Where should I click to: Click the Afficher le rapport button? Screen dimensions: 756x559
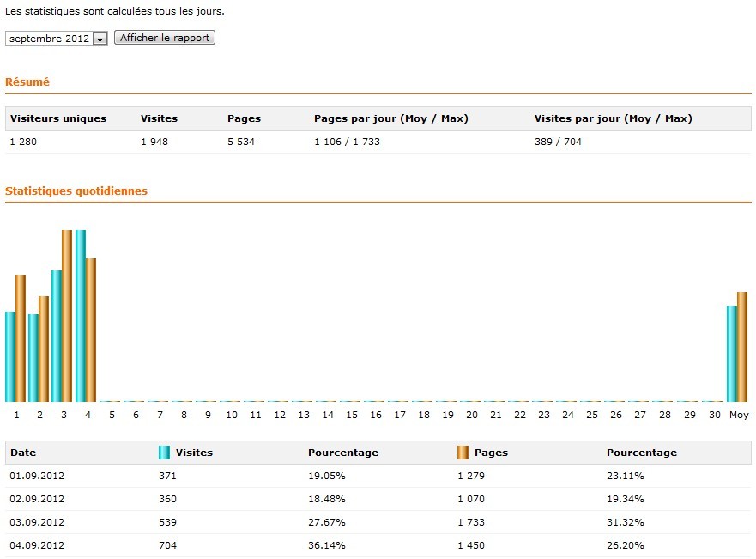click(165, 38)
